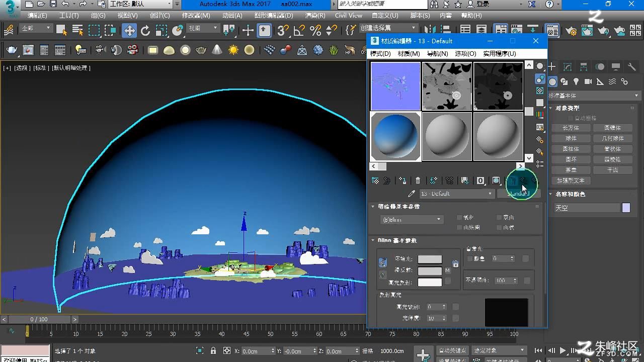This screenshot has width=644, height=362.
Task: Enable Self-Illumination Color checkbox
Action: (470, 258)
